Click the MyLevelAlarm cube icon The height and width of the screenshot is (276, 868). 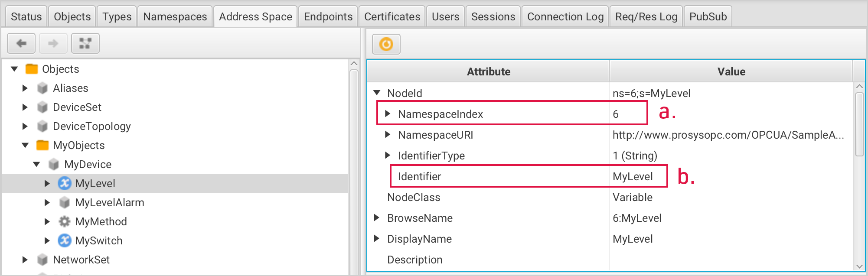click(65, 202)
